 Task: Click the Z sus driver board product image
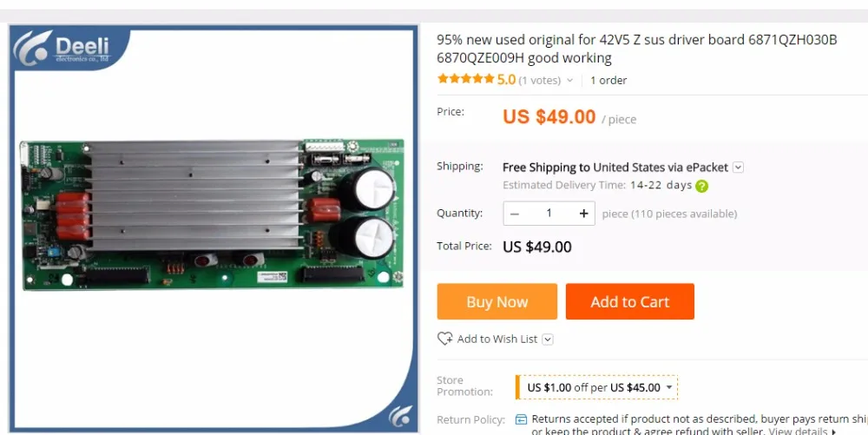pos(214,214)
